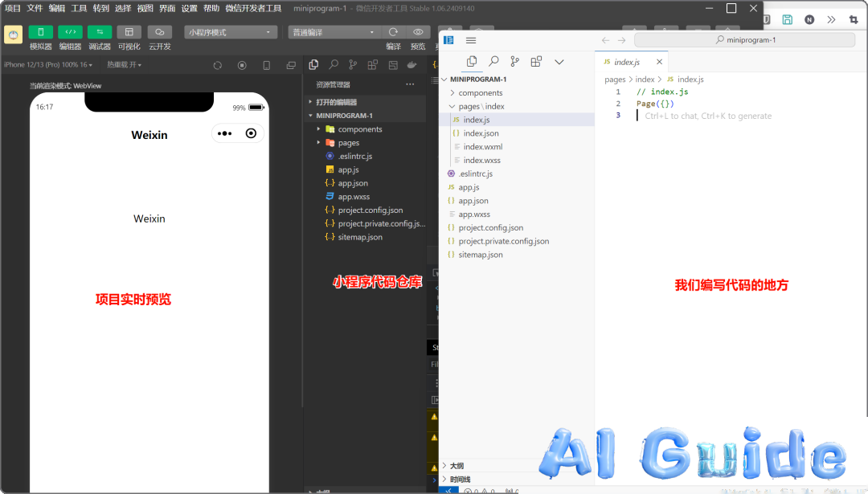Open the 小程序模式 mode dropdown
868x494 pixels.
[x=231, y=32]
